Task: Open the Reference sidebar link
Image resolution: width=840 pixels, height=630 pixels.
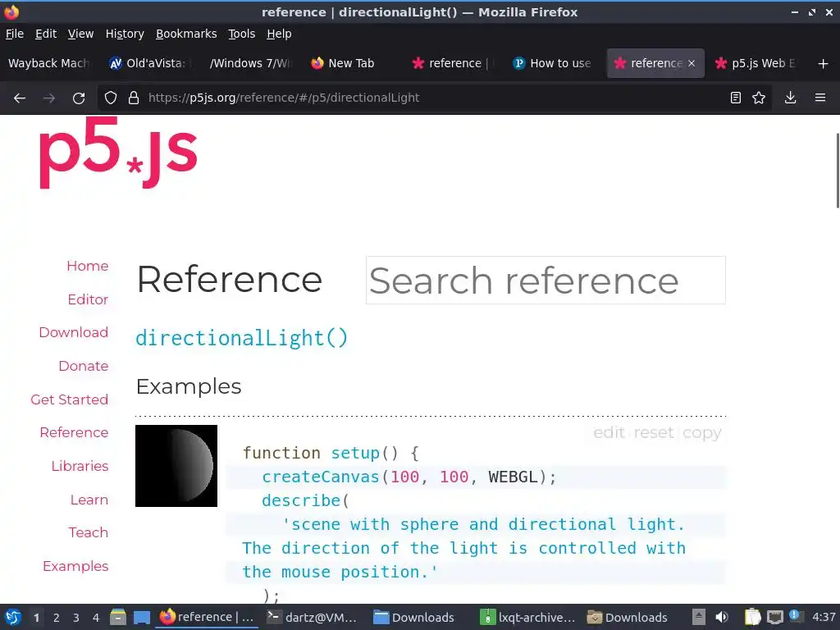Action: [74, 433]
